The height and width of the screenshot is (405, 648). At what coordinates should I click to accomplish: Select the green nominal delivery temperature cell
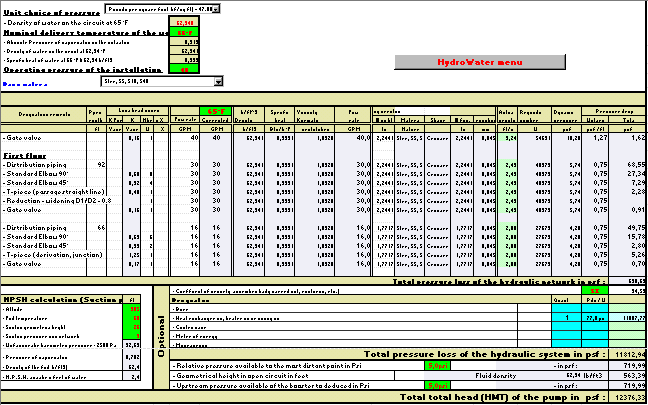pyautogui.click(x=184, y=32)
